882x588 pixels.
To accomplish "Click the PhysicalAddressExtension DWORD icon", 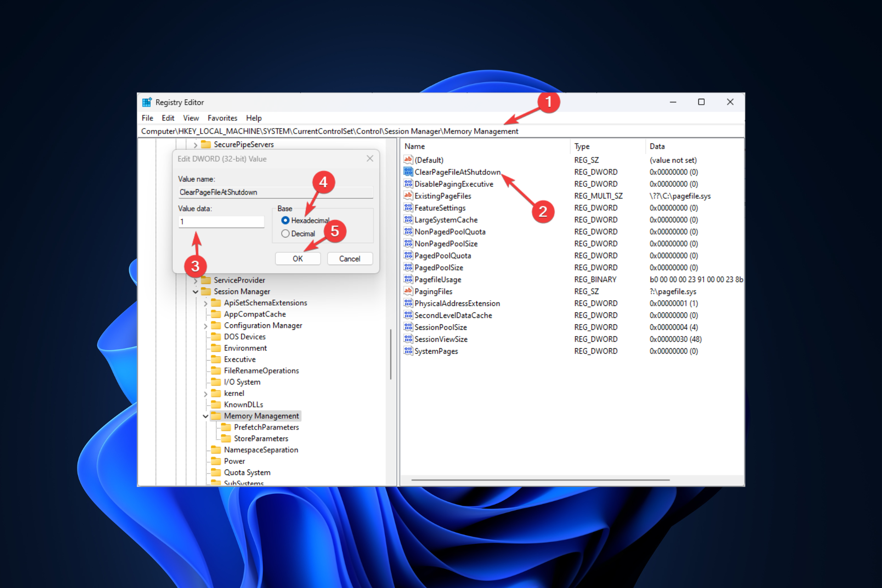I will tap(408, 303).
